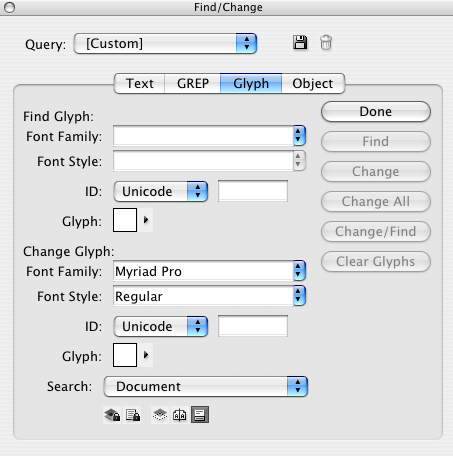Open the Query dropdown showing [Custom]
The image size is (453, 456).
[x=165, y=43]
